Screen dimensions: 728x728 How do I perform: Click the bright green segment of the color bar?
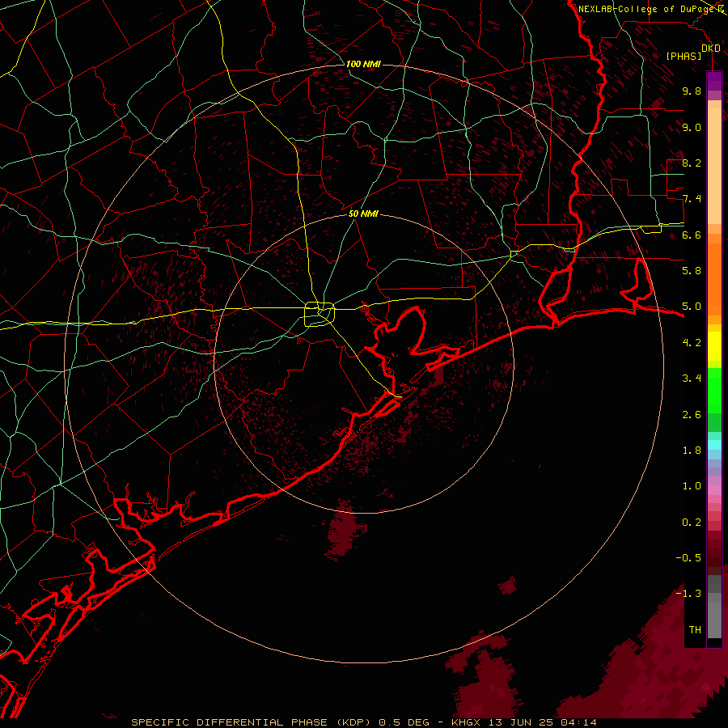pyautogui.click(x=714, y=391)
